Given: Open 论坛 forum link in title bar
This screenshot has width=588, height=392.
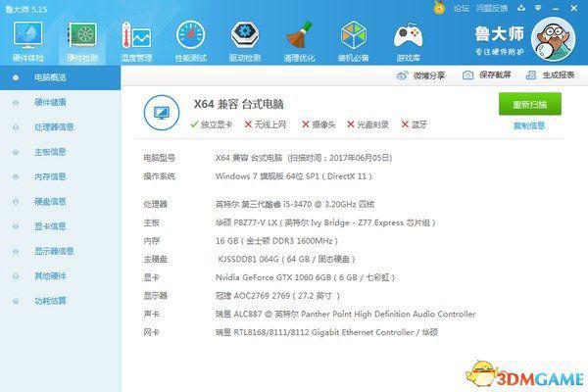Looking at the screenshot, I should point(461,8).
